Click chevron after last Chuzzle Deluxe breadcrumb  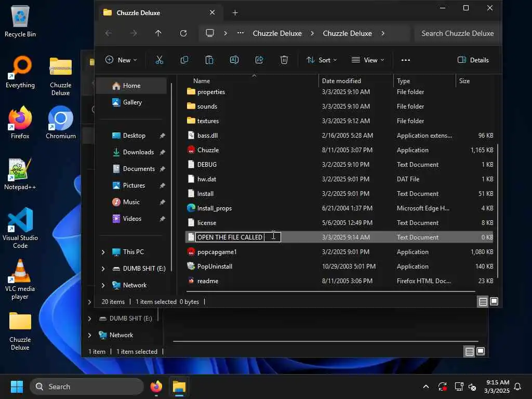tap(383, 33)
